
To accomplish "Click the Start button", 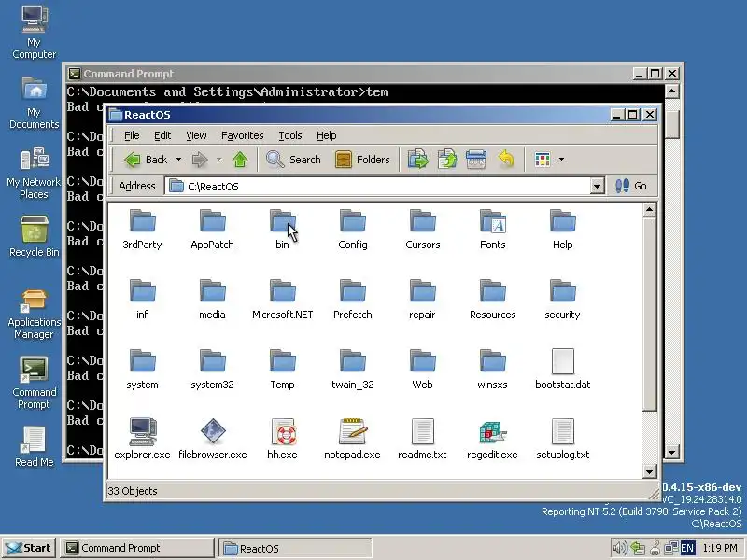I will (x=29, y=548).
